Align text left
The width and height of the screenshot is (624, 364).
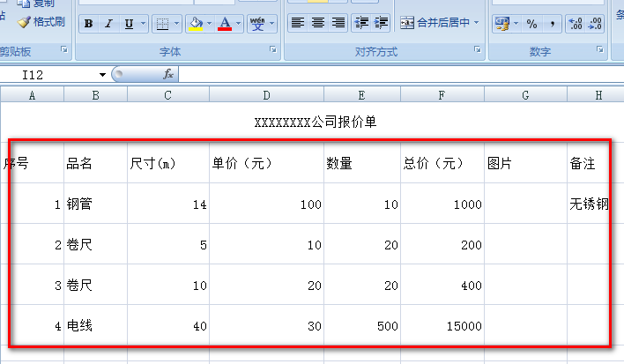[x=298, y=23]
